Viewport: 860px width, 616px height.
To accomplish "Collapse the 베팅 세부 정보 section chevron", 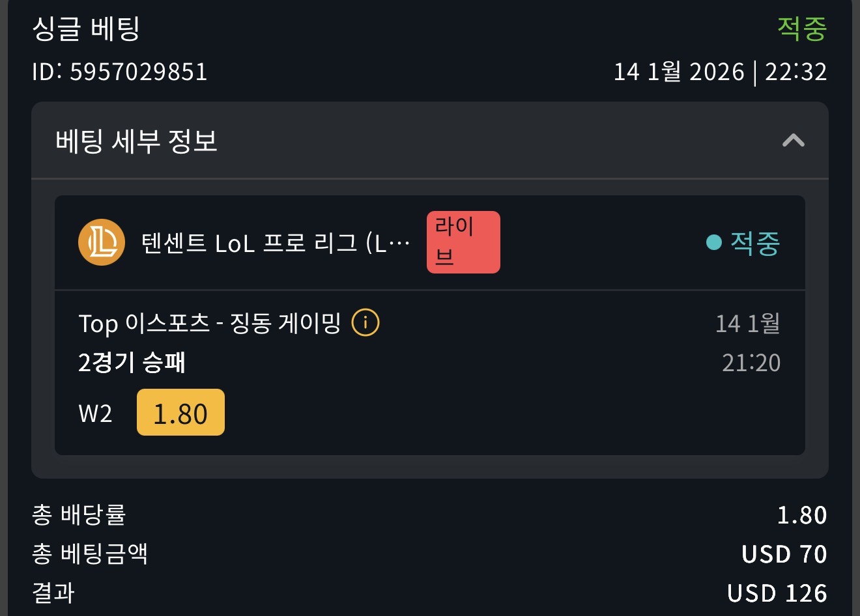I will coord(793,141).
